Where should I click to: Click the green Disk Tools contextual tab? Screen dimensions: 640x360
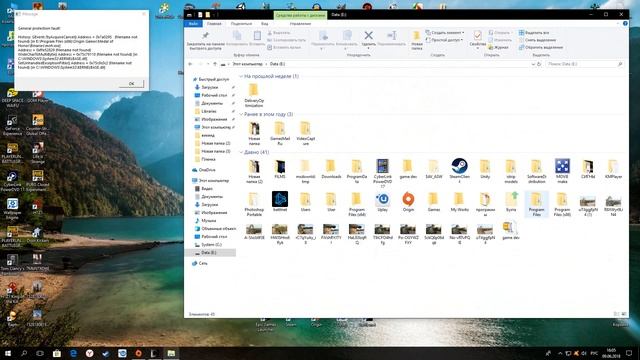click(300, 15)
